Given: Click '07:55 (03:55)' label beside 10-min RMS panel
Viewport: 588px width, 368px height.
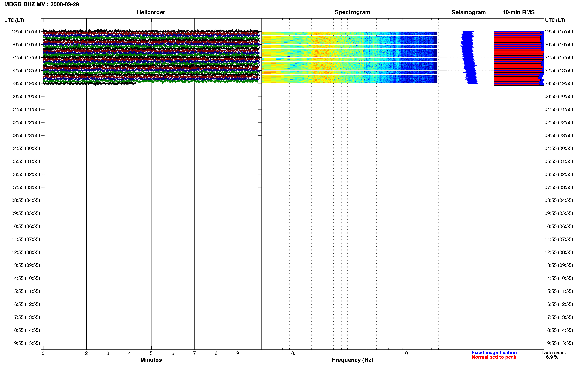Looking at the screenshot, I should click(x=559, y=187).
